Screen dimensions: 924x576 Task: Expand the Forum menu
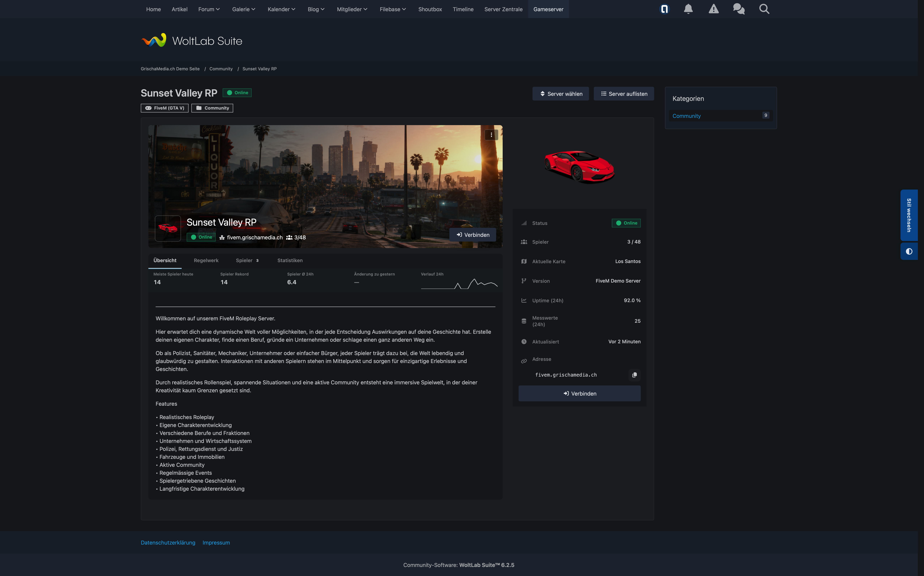click(x=209, y=9)
